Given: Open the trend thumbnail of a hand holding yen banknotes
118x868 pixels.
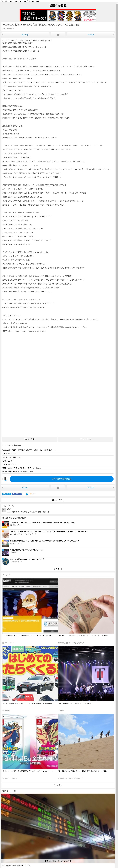Looking at the screenshot, I should [x=86, y=606].
